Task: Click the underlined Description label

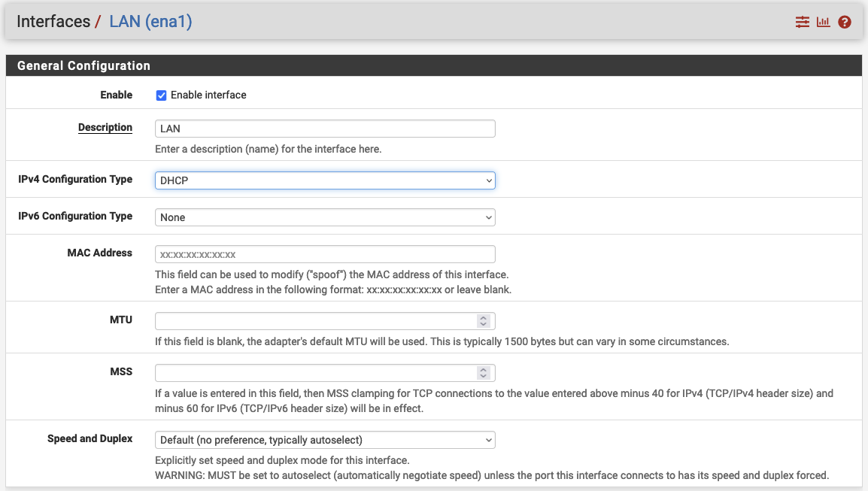Action: click(x=105, y=127)
